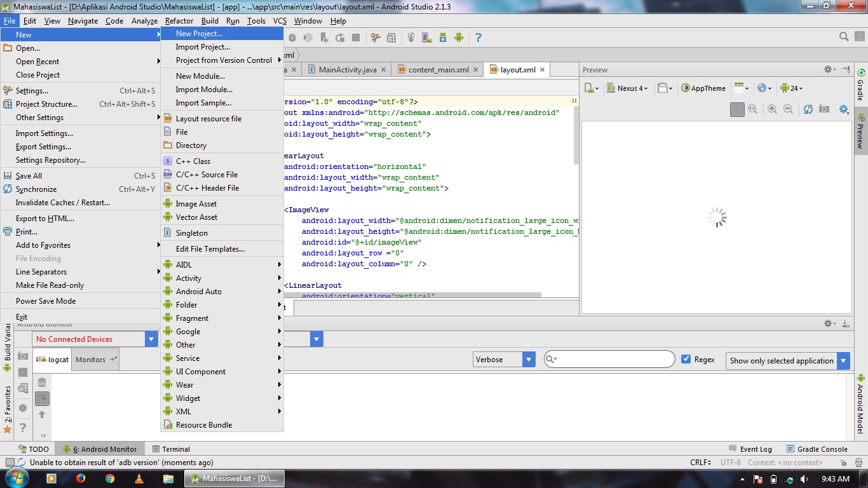
Task: Open the Verbose log level dropdown
Action: coord(527,359)
